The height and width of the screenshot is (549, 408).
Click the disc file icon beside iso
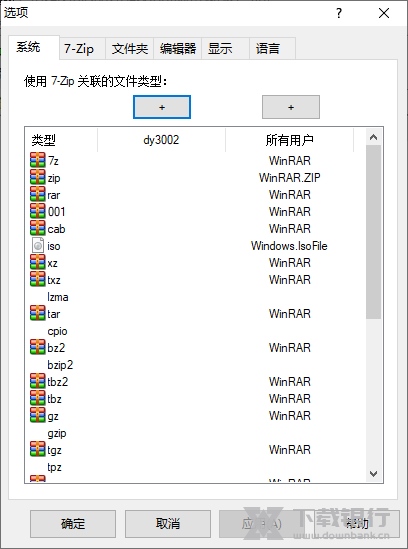(37, 246)
